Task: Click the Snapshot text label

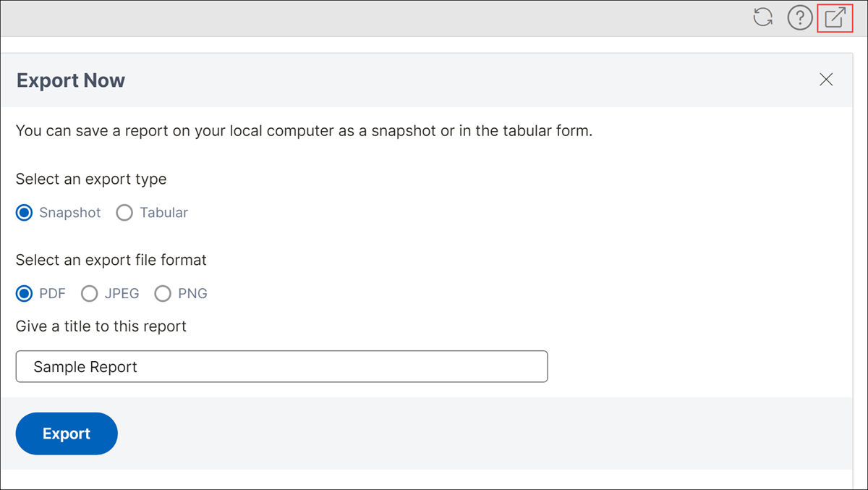Action: [x=70, y=213]
